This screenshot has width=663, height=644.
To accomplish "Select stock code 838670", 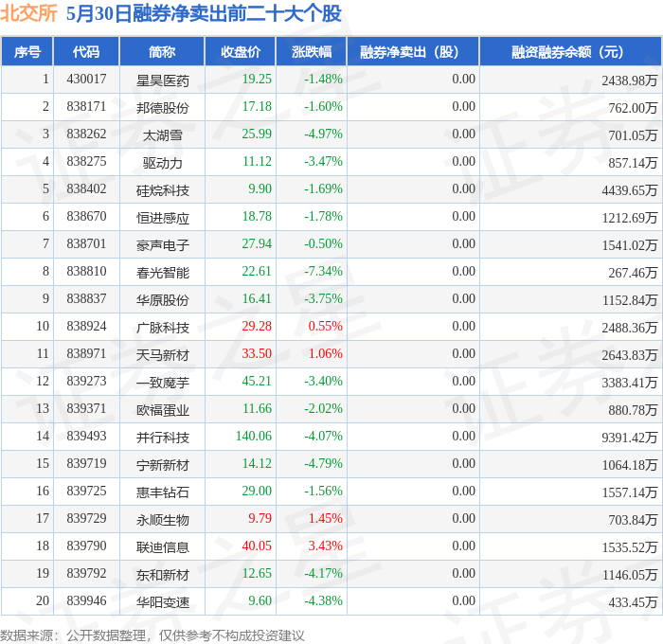I will click(86, 217).
